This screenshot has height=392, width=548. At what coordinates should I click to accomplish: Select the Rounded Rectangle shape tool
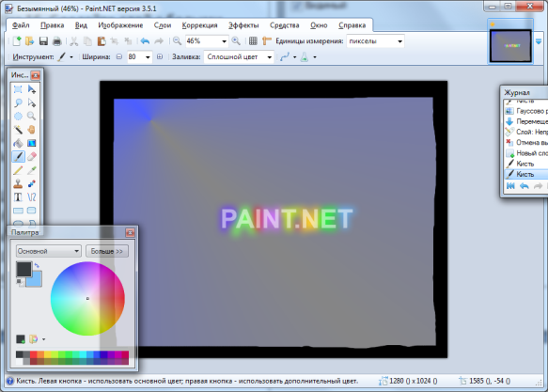31,211
